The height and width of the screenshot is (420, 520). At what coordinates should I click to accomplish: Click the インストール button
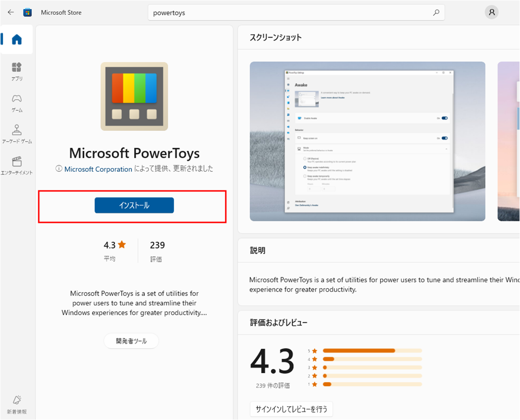click(134, 205)
